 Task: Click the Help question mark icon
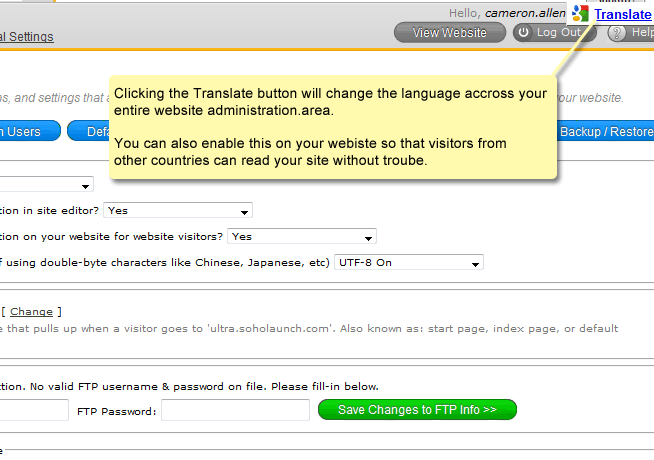pos(617,33)
